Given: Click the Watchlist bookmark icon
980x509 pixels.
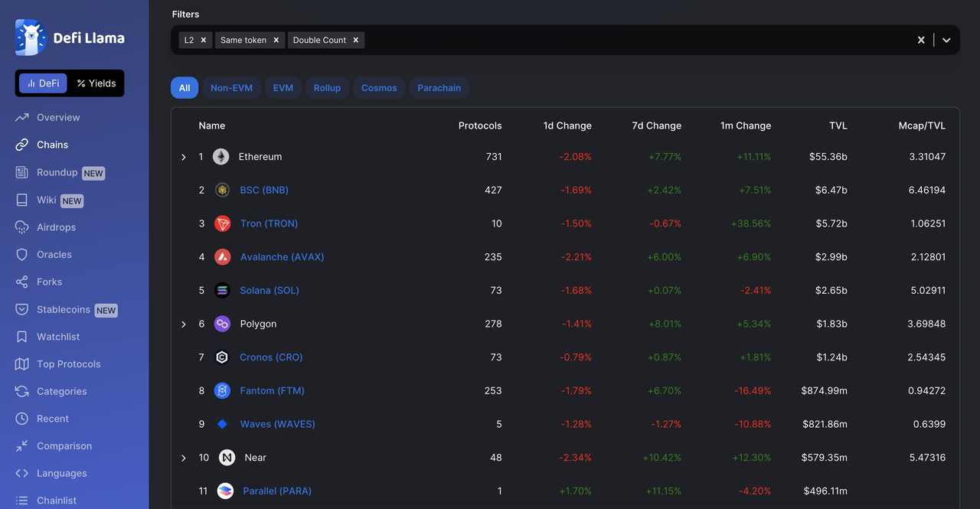Looking at the screenshot, I should tap(22, 337).
